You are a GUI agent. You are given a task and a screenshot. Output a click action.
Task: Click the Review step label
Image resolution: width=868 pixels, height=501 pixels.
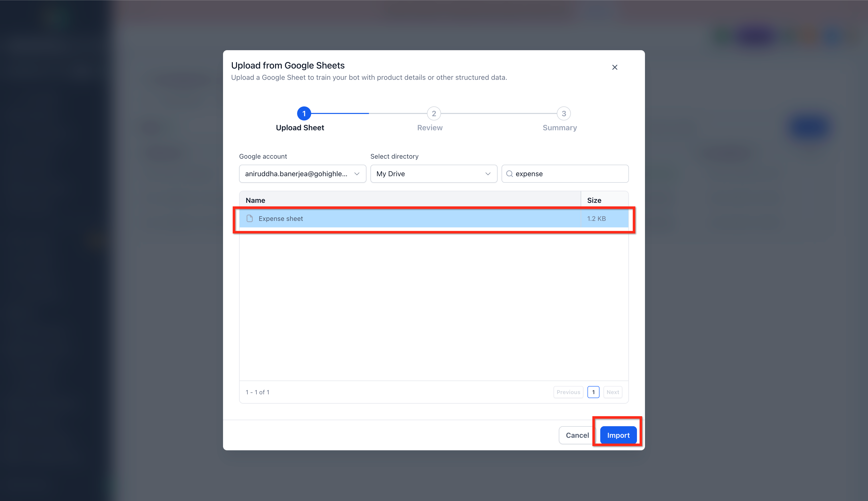tap(430, 128)
